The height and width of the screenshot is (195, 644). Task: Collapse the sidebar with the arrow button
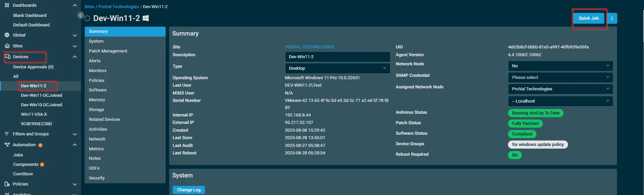point(80,15)
